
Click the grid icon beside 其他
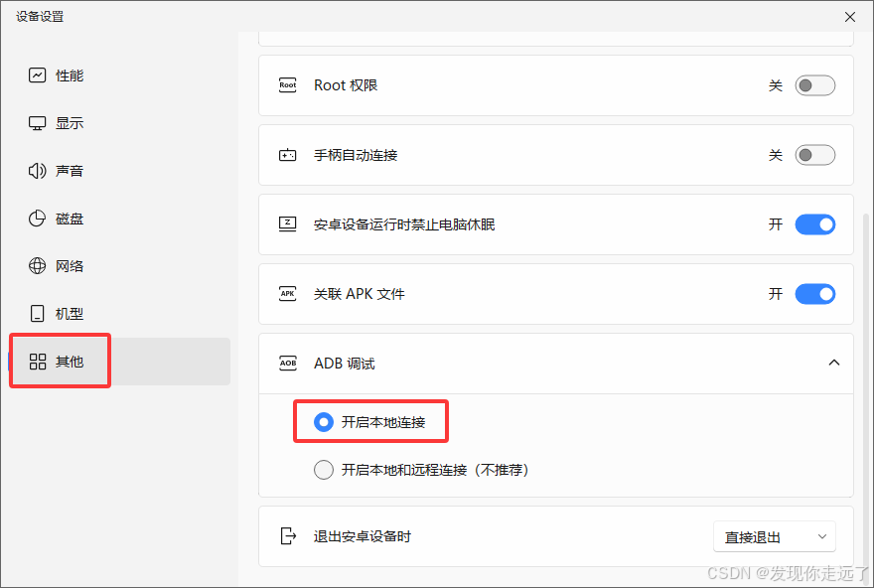pyautogui.click(x=38, y=362)
